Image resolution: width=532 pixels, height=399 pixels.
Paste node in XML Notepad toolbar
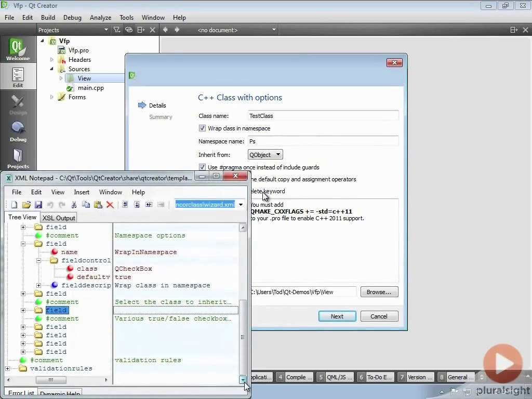(x=98, y=205)
